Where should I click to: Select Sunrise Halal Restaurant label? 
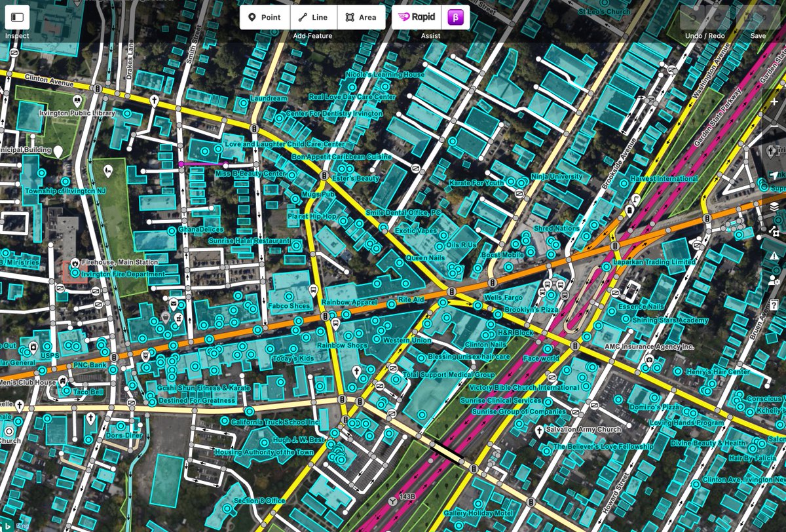point(249,240)
